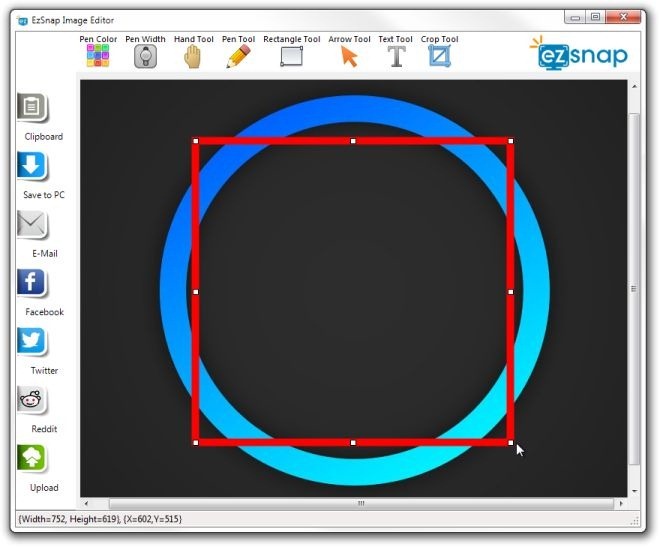Close the EzSnap Image Editor window
The image size is (660, 547).
tap(623, 17)
